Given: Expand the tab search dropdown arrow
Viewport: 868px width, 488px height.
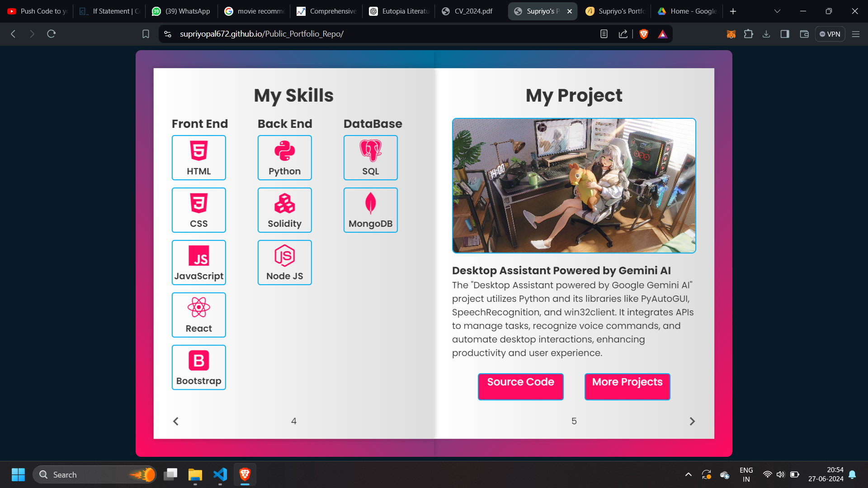Looking at the screenshot, I should 777,11.
